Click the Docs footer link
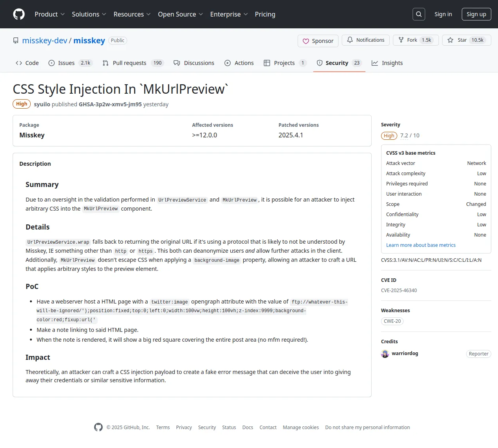 point(248,427)
